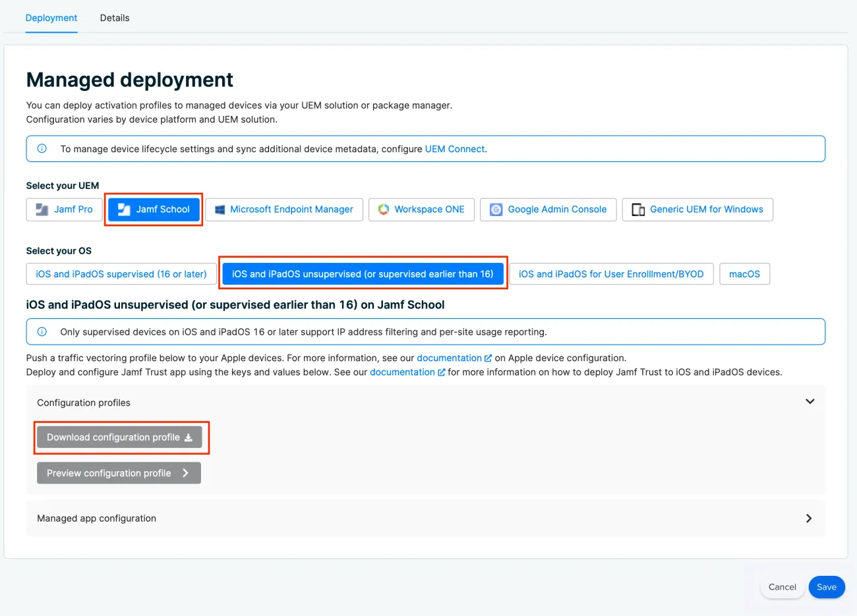The image size is (857, 616).
Task: Select Jamf School as UEM
Action: (154, 210)
